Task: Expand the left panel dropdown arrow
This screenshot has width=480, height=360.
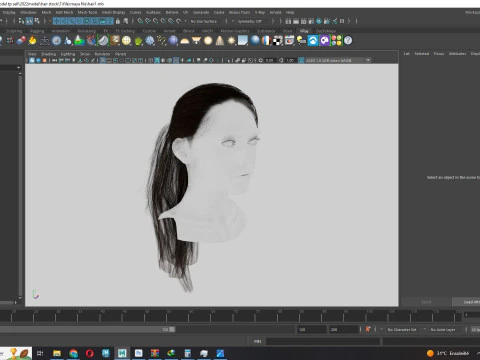Action: click(x=18, y=68)
